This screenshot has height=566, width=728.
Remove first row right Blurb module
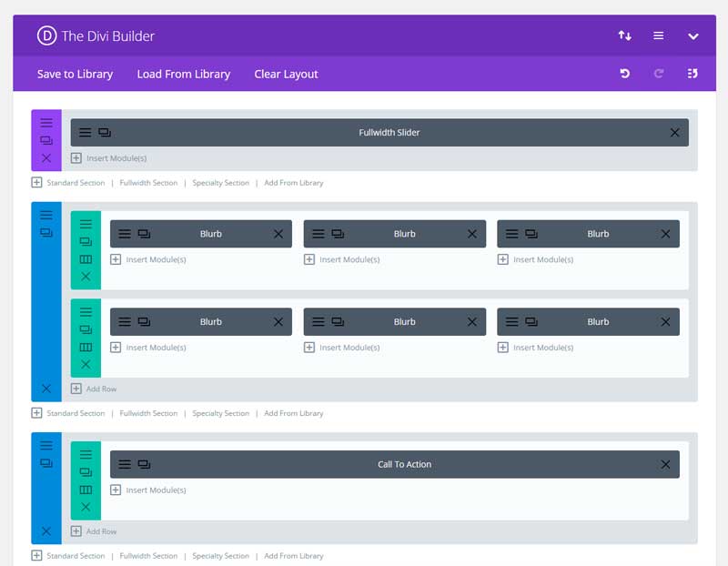click(665, 234)
